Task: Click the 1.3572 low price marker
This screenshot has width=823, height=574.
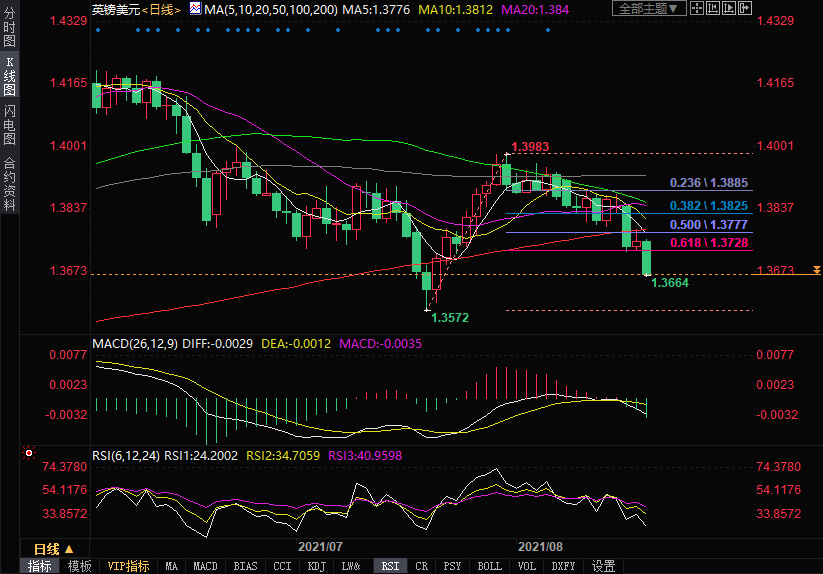Action: coord(449,317)
